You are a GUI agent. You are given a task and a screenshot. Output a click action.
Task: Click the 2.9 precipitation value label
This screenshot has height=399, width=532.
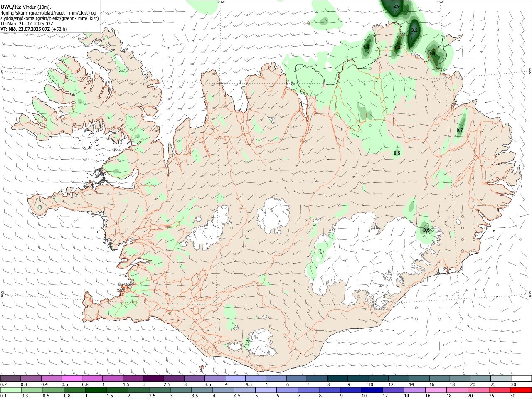(397, 6)
